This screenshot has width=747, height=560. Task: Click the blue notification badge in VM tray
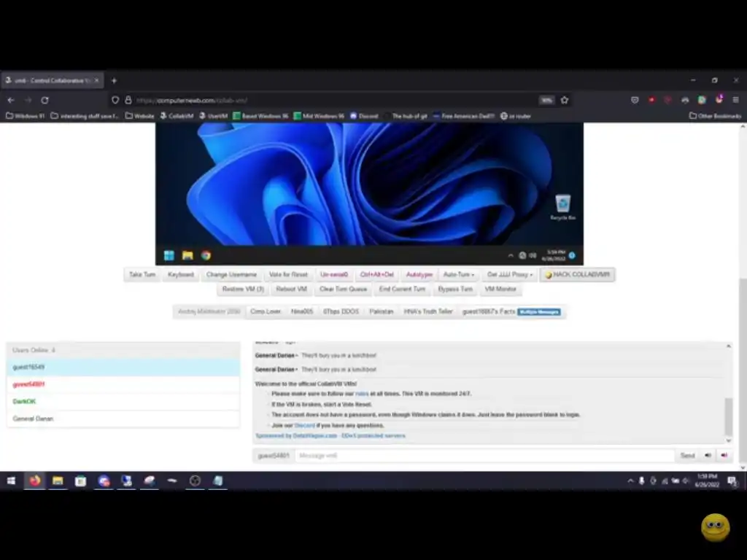tap(572, 256)
